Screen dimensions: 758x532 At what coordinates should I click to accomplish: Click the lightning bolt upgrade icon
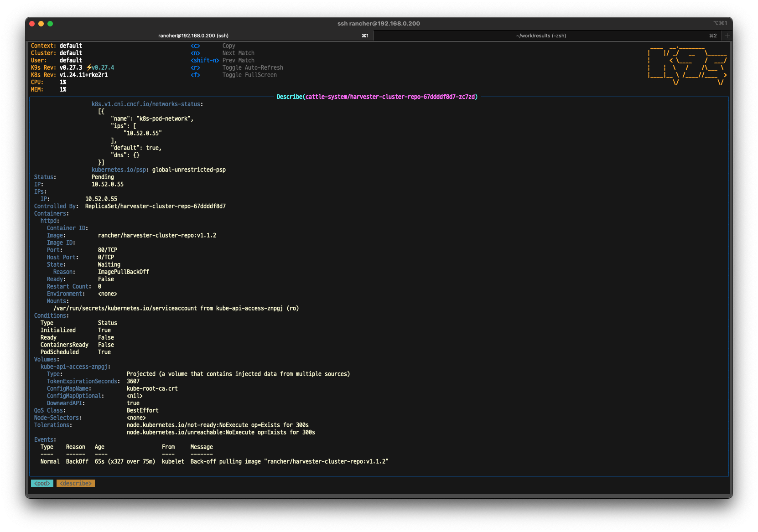click(89, 67)
